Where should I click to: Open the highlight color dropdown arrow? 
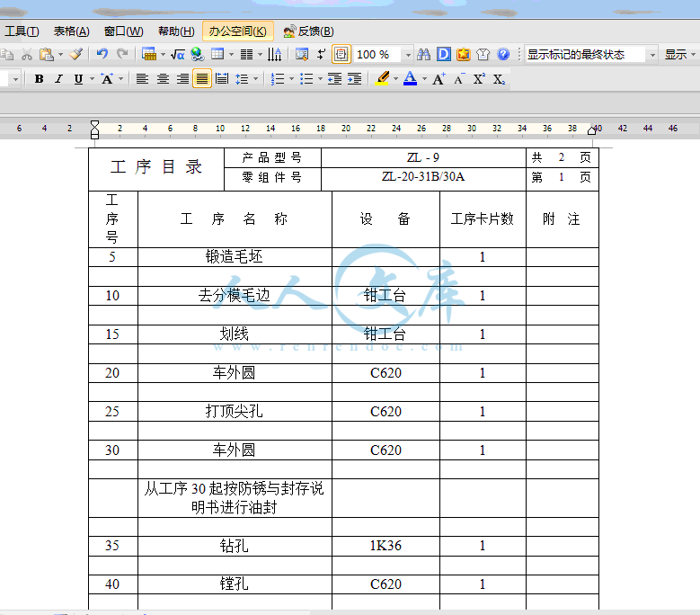click(x=395, y=79)
